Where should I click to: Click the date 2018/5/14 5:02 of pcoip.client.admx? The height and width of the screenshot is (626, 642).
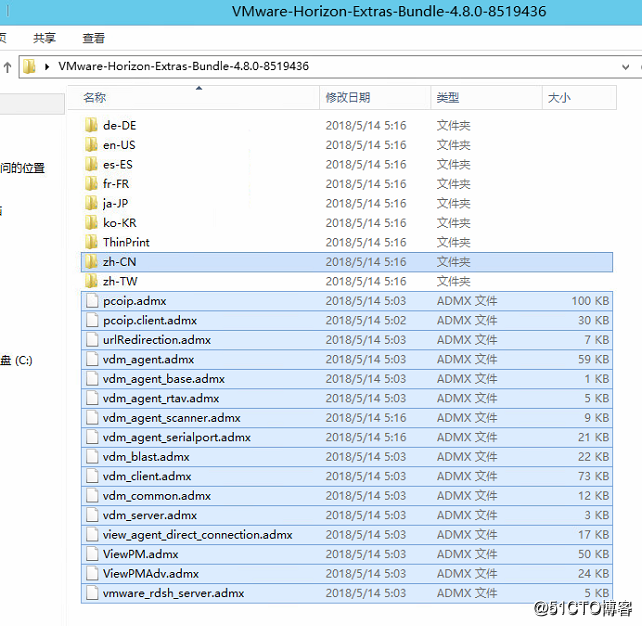click(x=366, y=320)
